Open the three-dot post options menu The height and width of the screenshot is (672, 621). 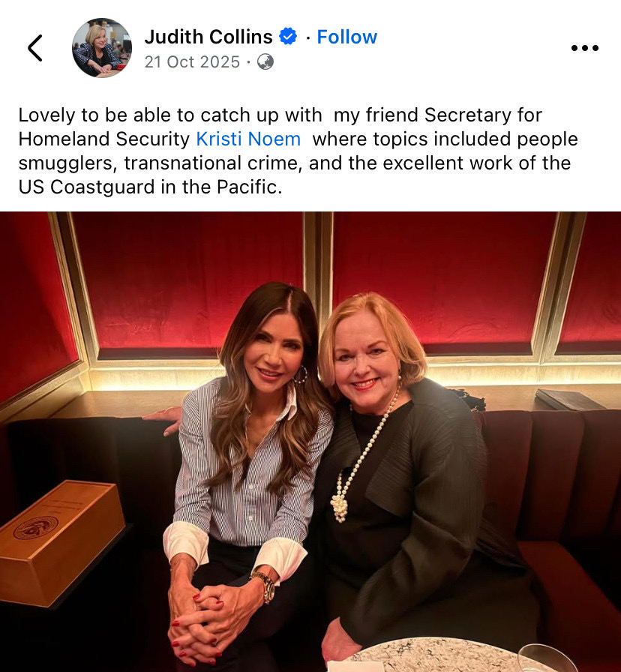tap(584, 48)
